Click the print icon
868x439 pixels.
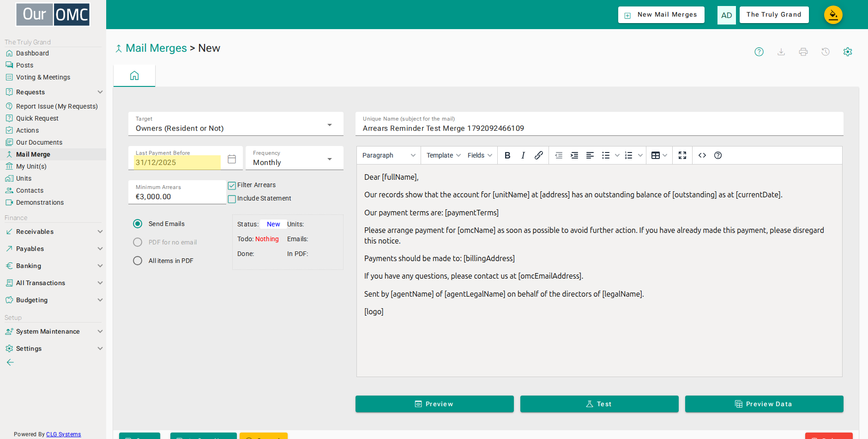coord(803,52)
